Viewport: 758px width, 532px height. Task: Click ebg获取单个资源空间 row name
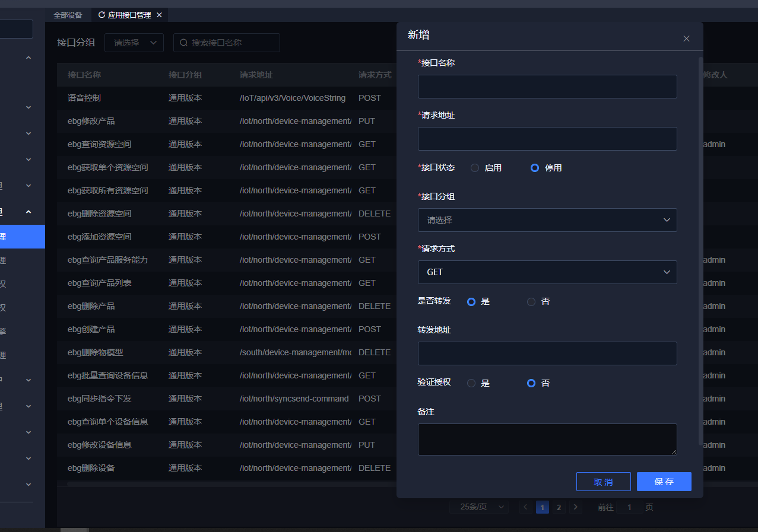coord(108,167)
